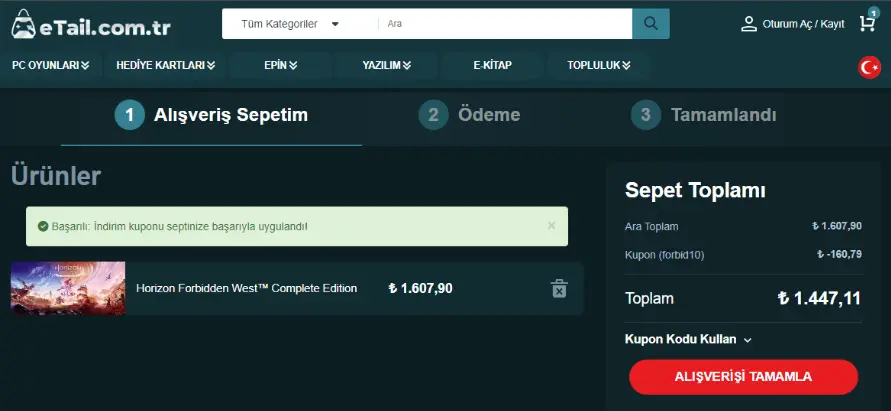Click the user account icon
891x411 pixels.
point(749,24)
